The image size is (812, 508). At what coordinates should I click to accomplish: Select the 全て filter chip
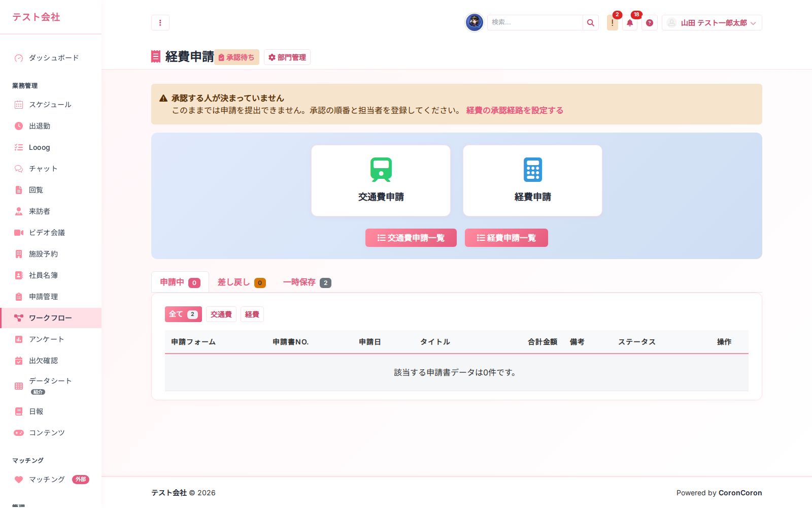point(183,314)
